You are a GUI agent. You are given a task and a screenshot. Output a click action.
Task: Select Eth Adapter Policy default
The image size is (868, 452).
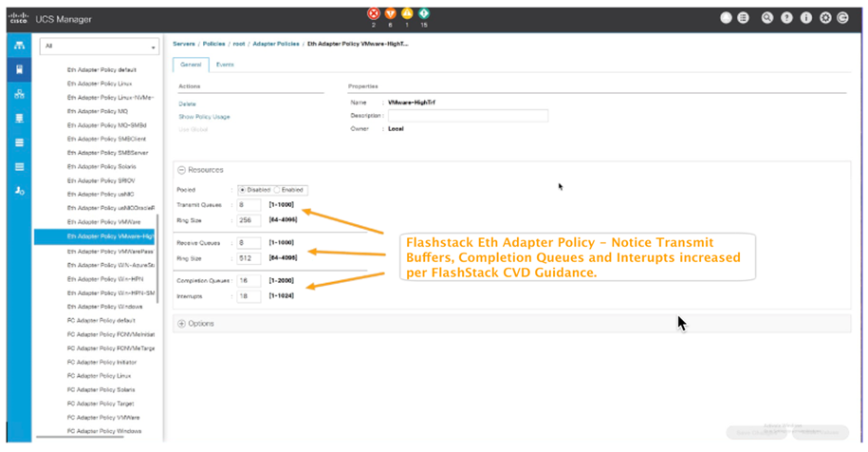pyautogui.click(x=102, y=70)
